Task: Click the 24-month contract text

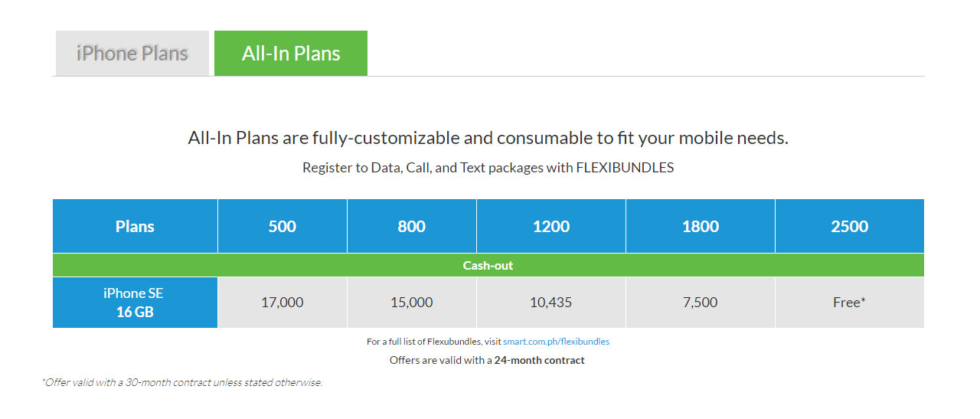Action: point(540,360)
